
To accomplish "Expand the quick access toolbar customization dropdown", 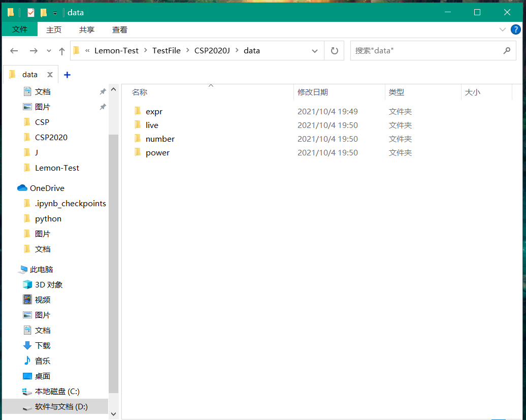I will coord(54,12).
